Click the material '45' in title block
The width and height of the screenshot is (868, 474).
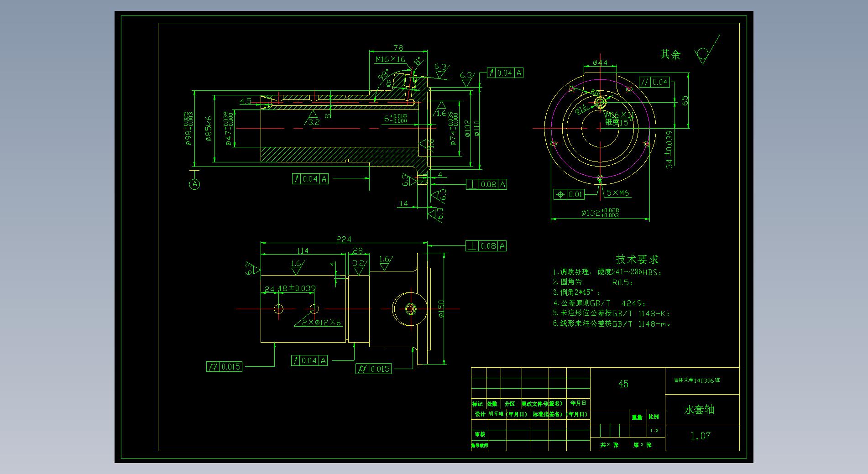pos(623,384)
